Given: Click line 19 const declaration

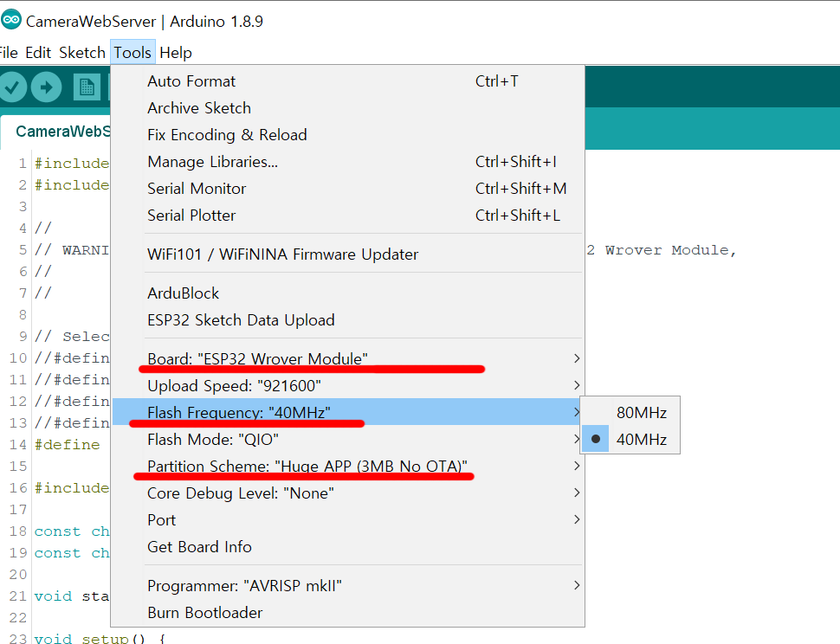Looking at the screenshot, I should 72,553.
